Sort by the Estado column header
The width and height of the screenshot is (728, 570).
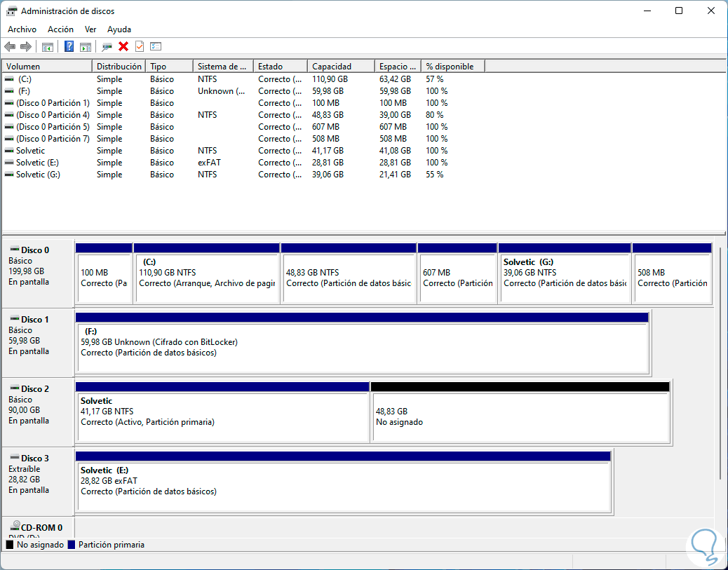point(281,67)
